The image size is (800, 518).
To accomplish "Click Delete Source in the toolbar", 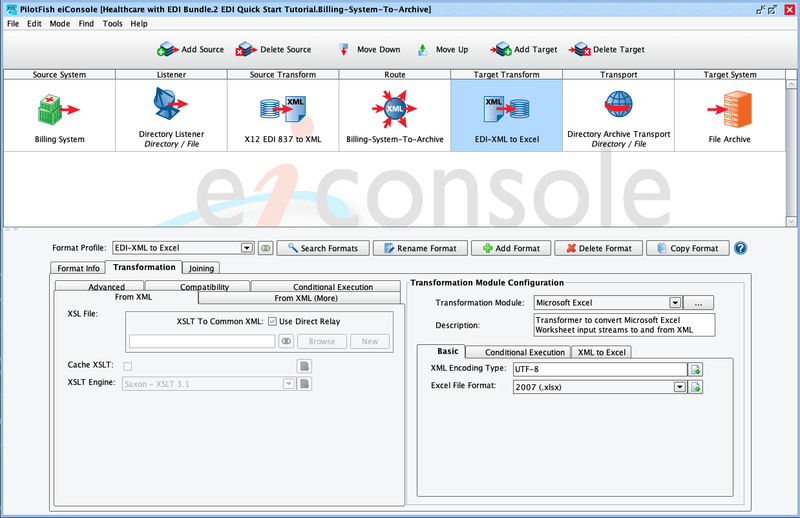I will tap(273, 50).
